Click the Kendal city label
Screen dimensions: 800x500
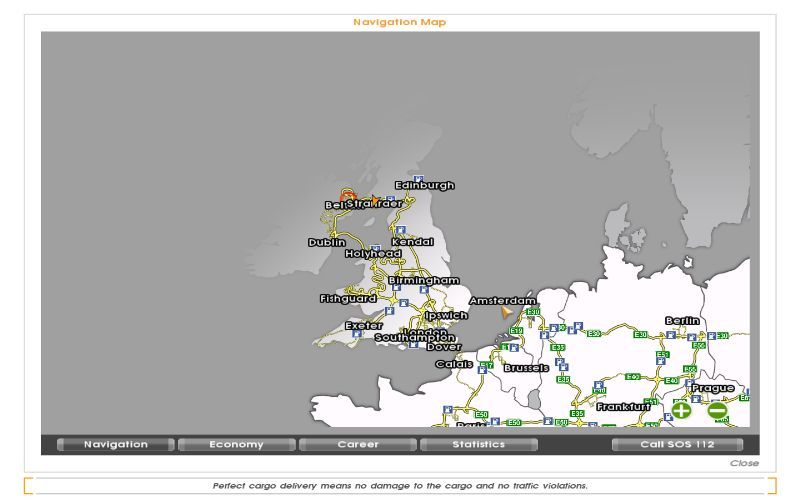pos(413,242)
